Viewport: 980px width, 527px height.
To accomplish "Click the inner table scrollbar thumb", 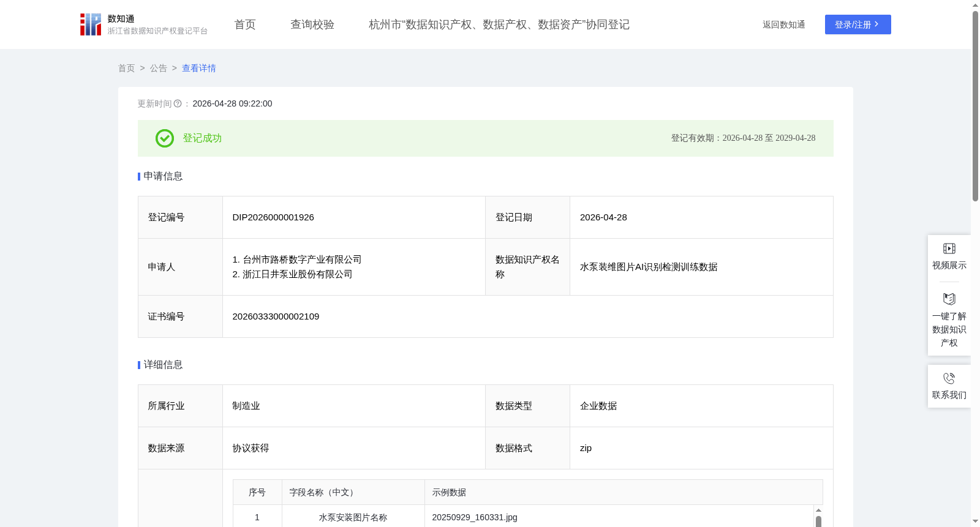I will click(818, 521).
